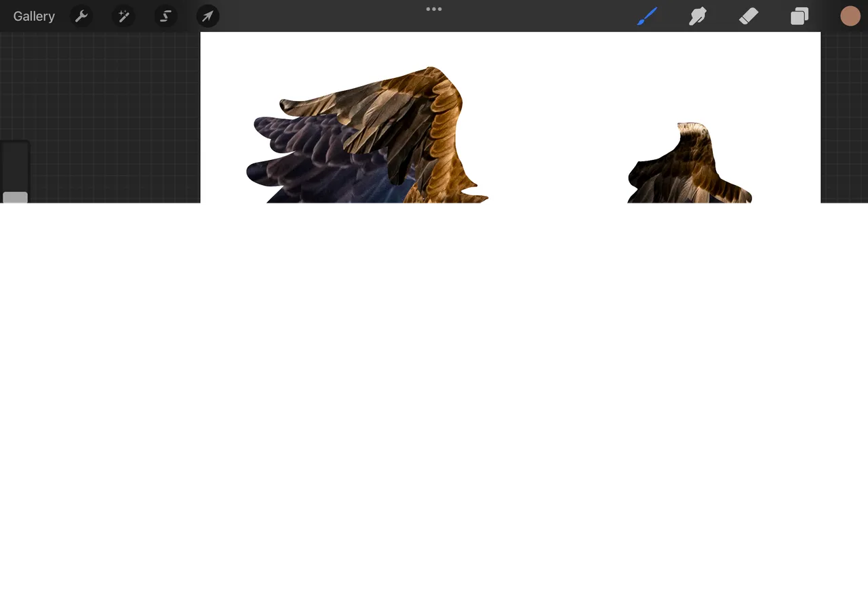Open the Actions wrench menu

click(81, 16)
